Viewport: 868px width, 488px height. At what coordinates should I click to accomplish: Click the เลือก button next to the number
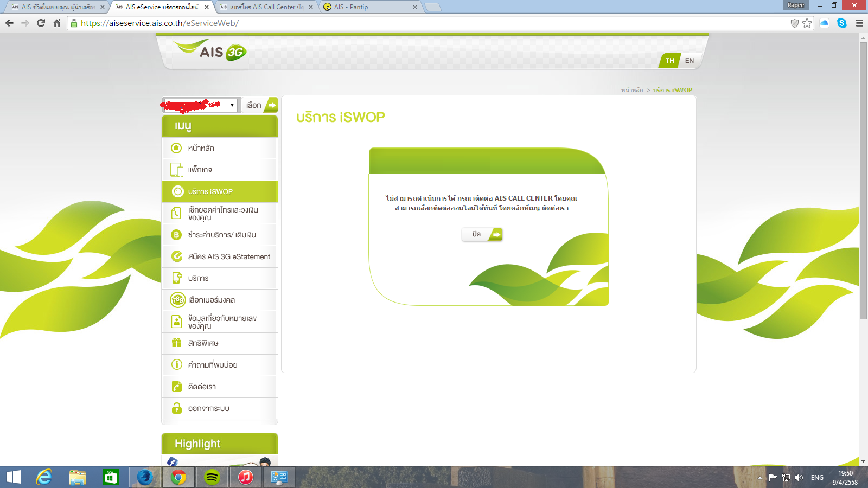click(x=260, y=105)
